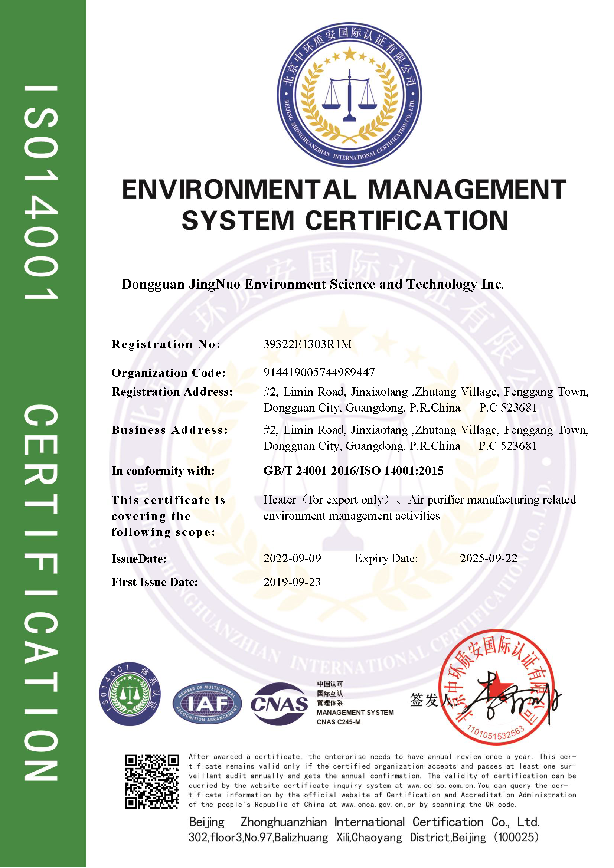Click the CNAS logo

coord(280,704)
